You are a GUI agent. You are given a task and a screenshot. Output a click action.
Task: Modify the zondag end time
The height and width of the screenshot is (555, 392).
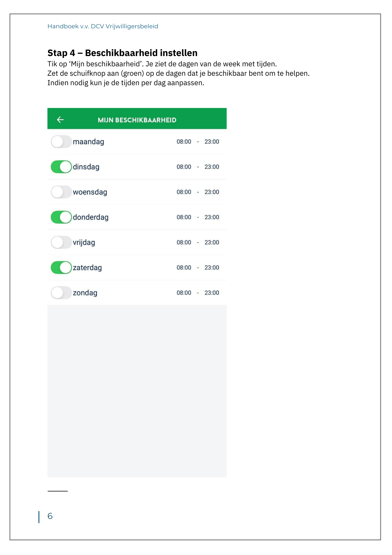212,293
